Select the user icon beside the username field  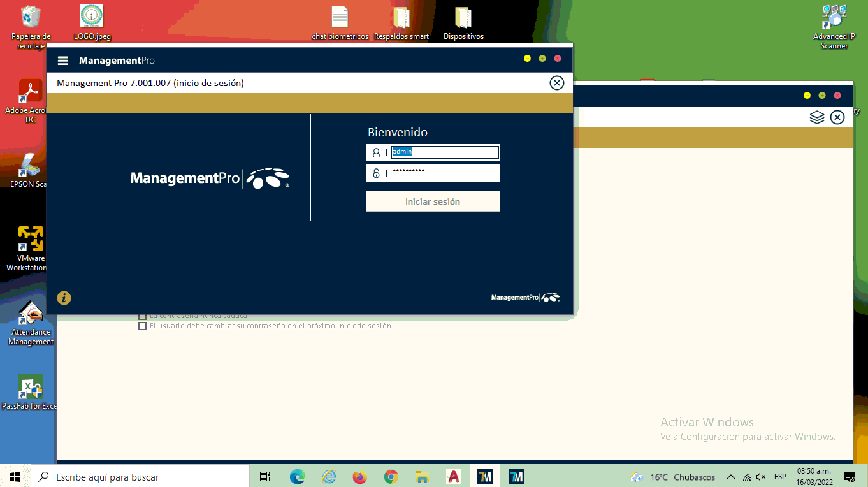click(x=377, y=152)
